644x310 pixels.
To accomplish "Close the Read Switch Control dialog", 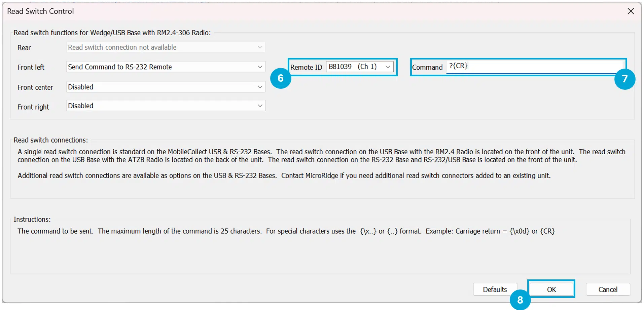I will 631,11.
